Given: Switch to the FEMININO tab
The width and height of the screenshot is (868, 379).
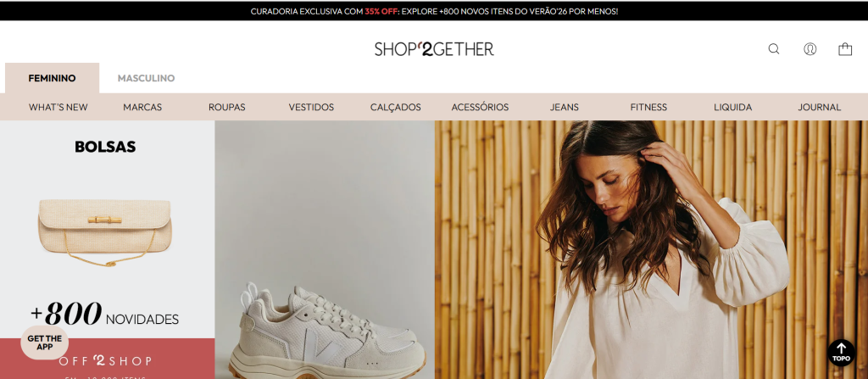Looking at the screenshot, I should point(52,78).
